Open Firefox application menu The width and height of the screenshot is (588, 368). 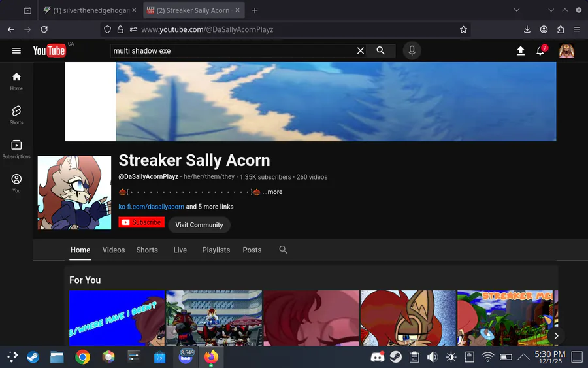[577, 29]
